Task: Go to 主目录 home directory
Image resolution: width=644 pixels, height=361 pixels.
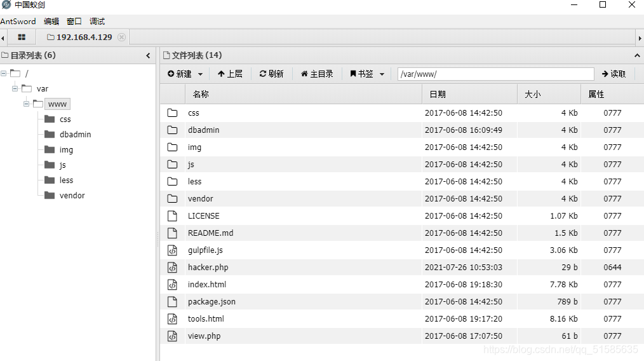Action: pyautogui.click(x=317, y=74)
